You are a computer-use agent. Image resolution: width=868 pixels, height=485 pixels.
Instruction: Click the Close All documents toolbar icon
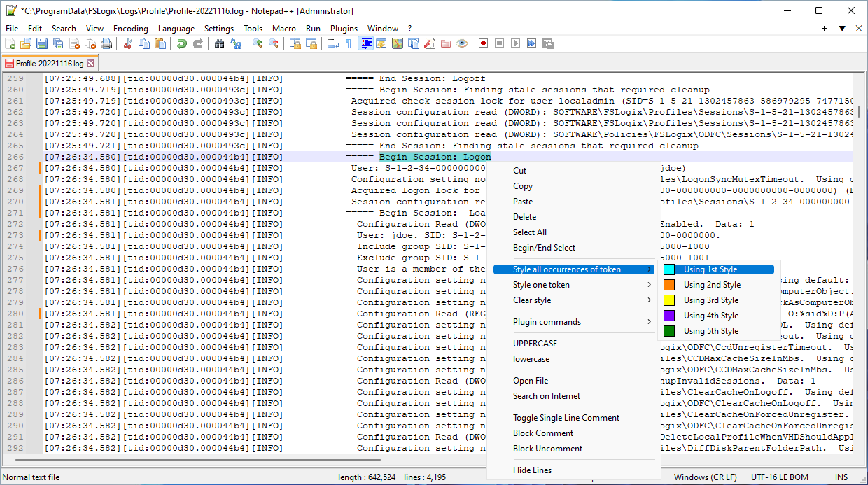pos(90,43)
